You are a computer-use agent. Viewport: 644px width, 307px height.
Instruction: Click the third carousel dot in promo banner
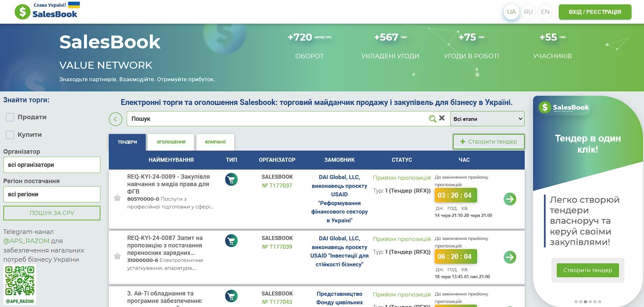coord(586,302)
